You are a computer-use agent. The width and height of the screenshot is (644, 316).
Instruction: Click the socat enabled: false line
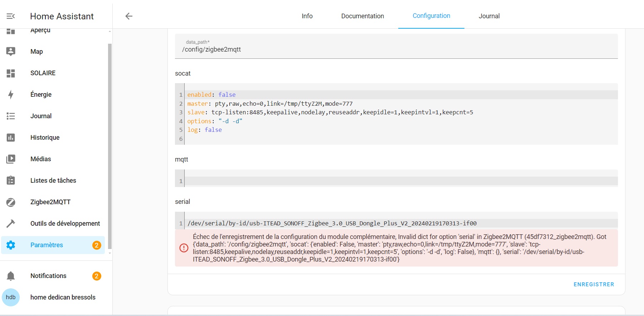(x=211, y=95)
